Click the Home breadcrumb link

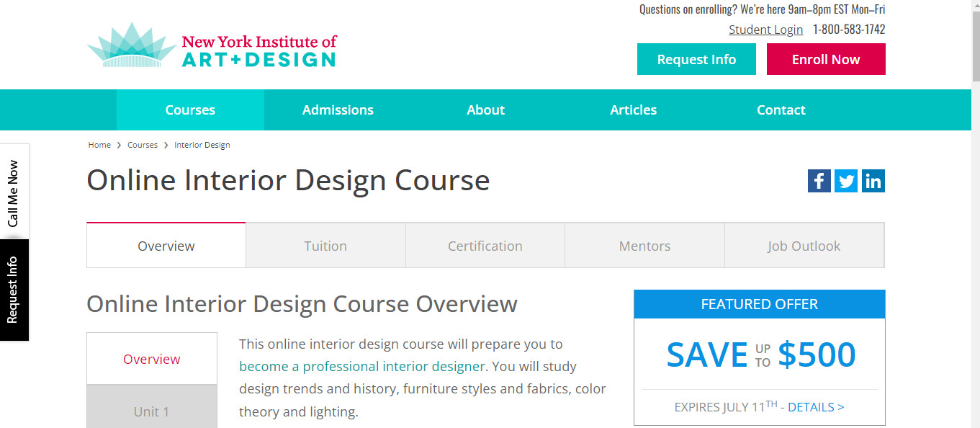(99, 145)
